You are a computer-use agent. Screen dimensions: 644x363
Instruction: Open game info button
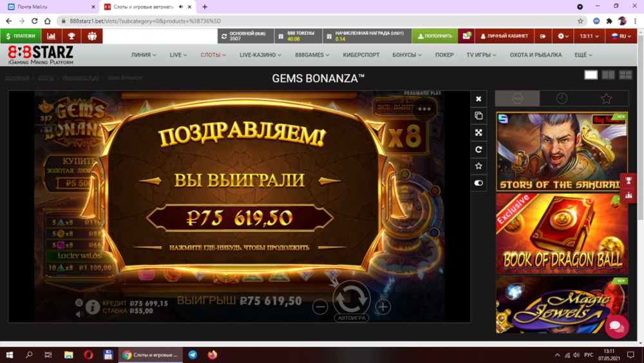click(93, 307)
